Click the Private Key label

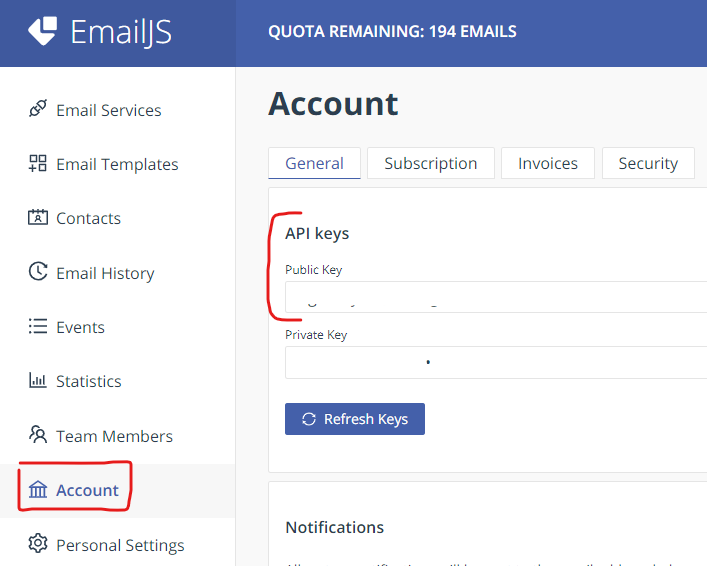coord(316,335)
